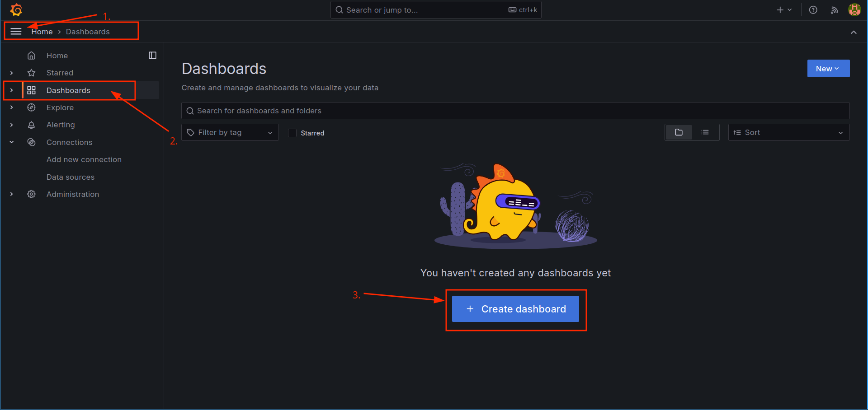Open the Sort dropdown

tap(788, 132)
